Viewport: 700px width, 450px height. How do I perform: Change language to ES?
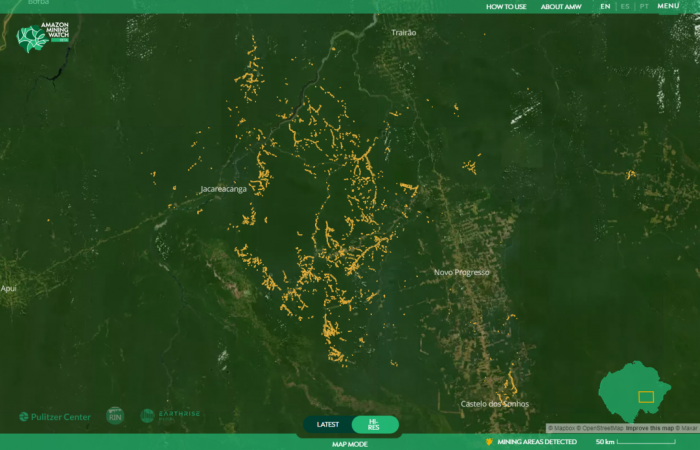[x=625, y=6]
